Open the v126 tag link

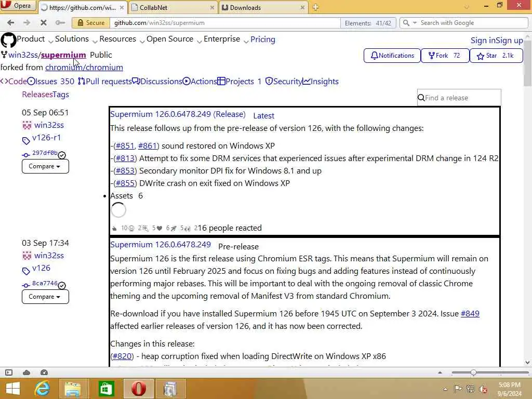[x=41, y=268]
